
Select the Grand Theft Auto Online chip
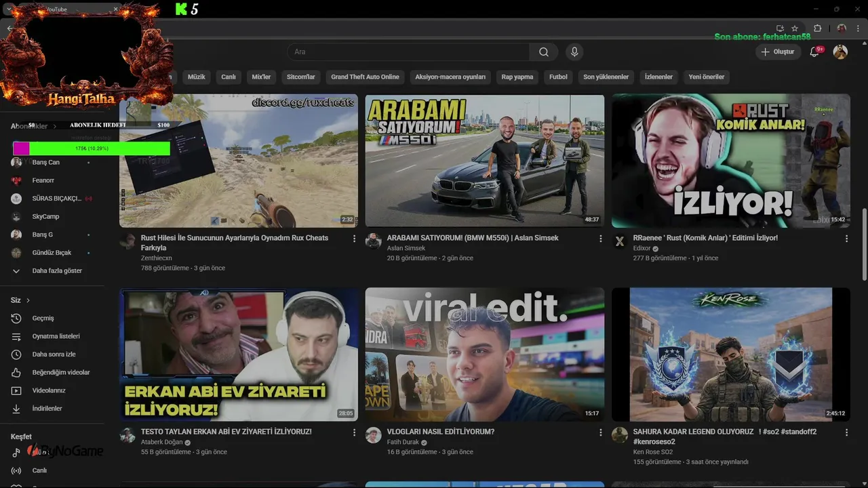(365, 77)
